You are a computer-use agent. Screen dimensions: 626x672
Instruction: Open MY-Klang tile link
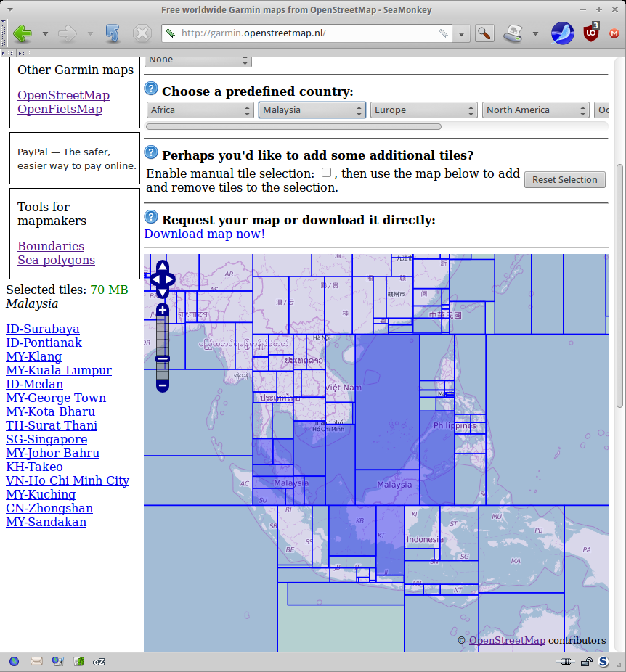tap(34, 356)
